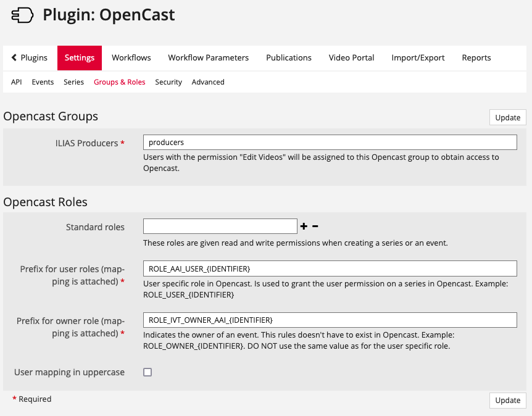This screenshot has height=416, width=532.
Task: Open the Security sub-tab
Action: (x=168, y=82)
